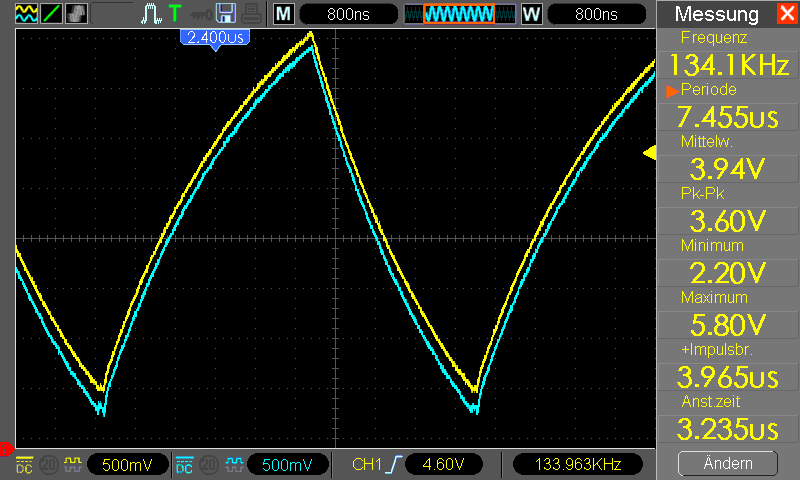Click the Ändern button
The image size is (800, 480).
(728, 463)
